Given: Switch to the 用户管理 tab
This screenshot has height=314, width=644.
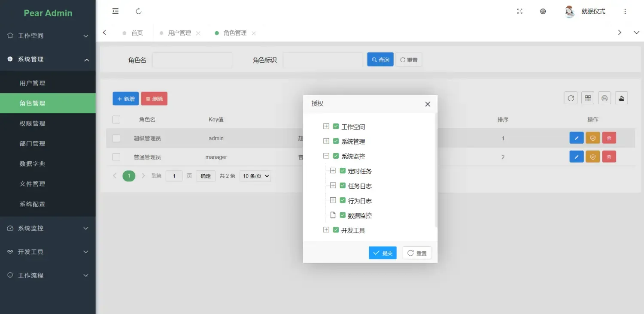Looking at the screenshot, I should [x=179, y=33].
